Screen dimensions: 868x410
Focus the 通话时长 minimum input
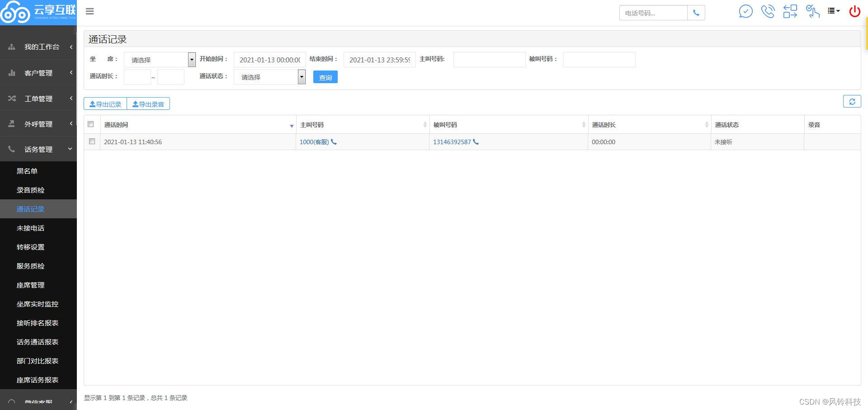(137, 77)
